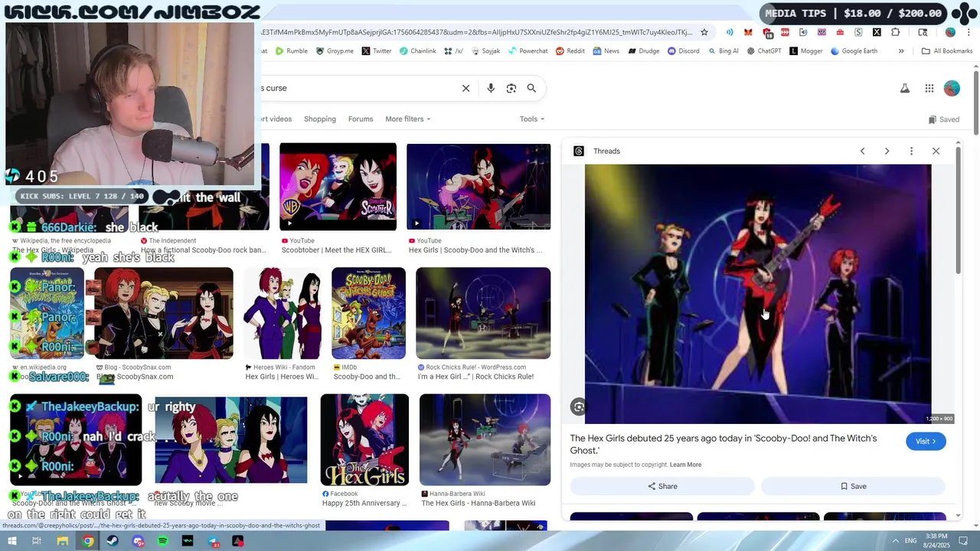980x551 pixels.
Task: Open the Bing AI bookmark
Action: pyautogui.click(x=724, y=51)
